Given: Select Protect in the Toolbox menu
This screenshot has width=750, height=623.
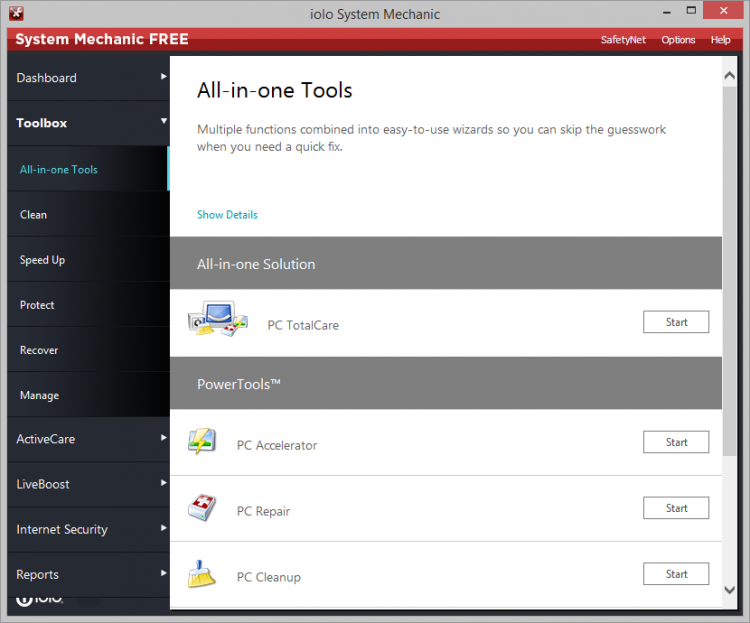Looking at the screenshot, I should point(88,305).
